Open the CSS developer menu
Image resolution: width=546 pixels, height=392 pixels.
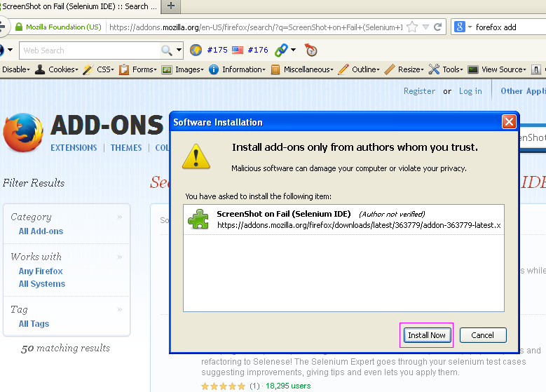(99, 69)
